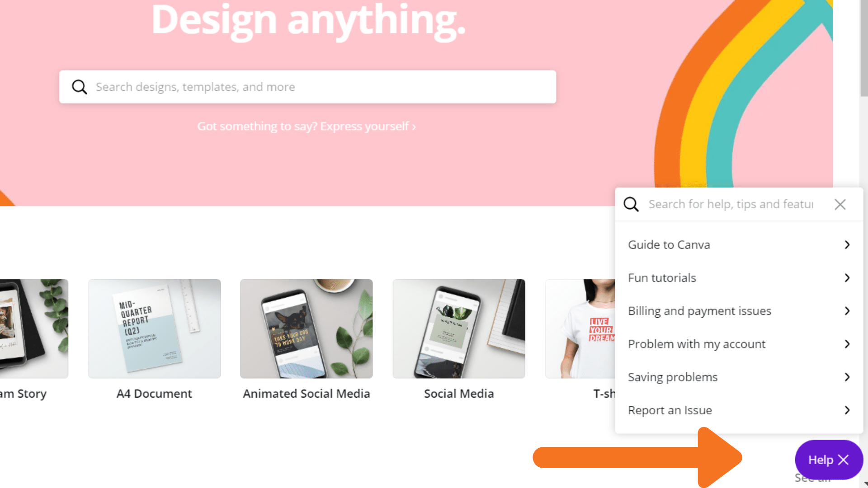Image resolution: width=868 pixels, height=488 pixels.
Task: Open Saving problems chevron arrow
Action: click(847, 377)
